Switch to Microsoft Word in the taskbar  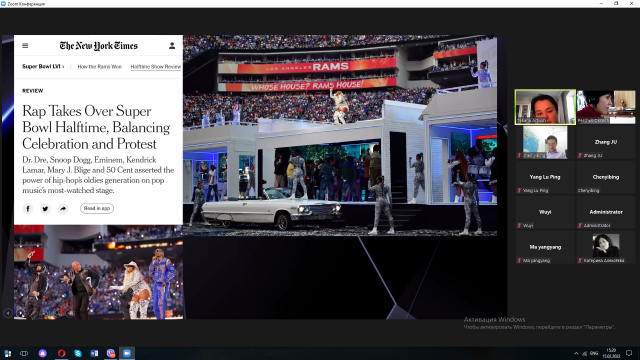click(x=94, y=353)
